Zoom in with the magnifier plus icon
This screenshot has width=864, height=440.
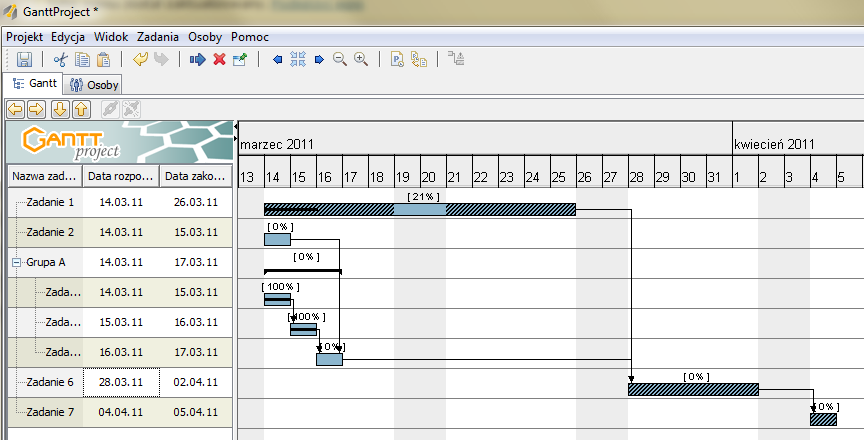click(361, 60)
